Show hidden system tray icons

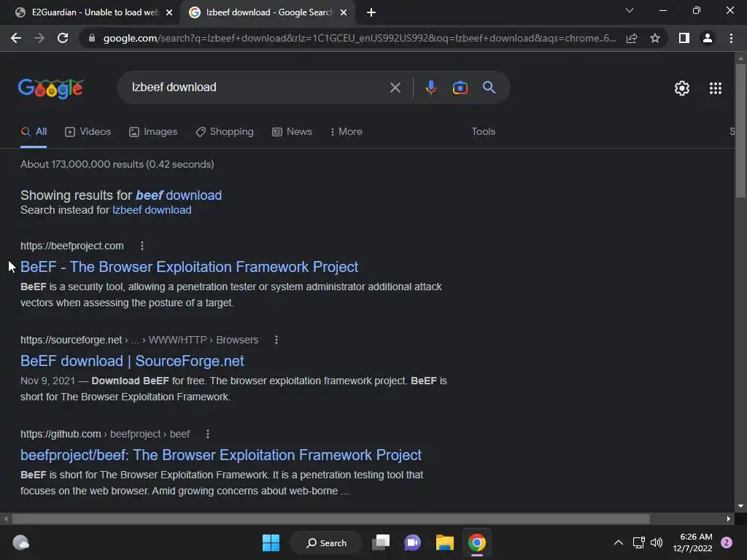(619, 542)
